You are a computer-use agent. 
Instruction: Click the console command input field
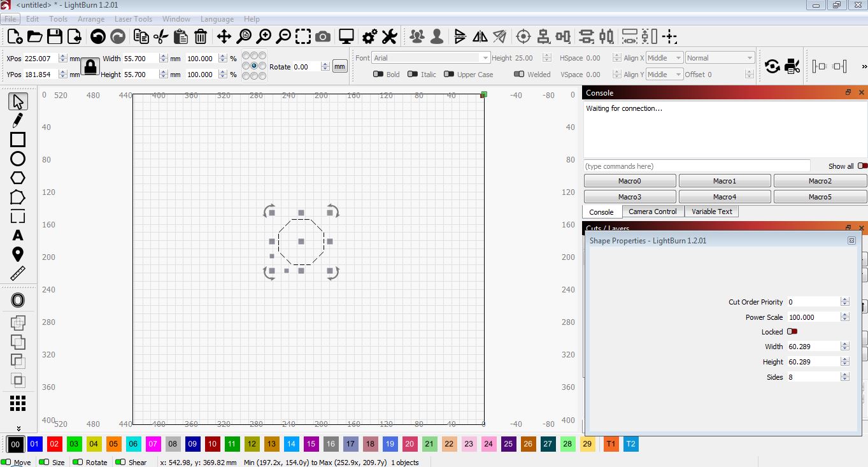pos(697,166)
